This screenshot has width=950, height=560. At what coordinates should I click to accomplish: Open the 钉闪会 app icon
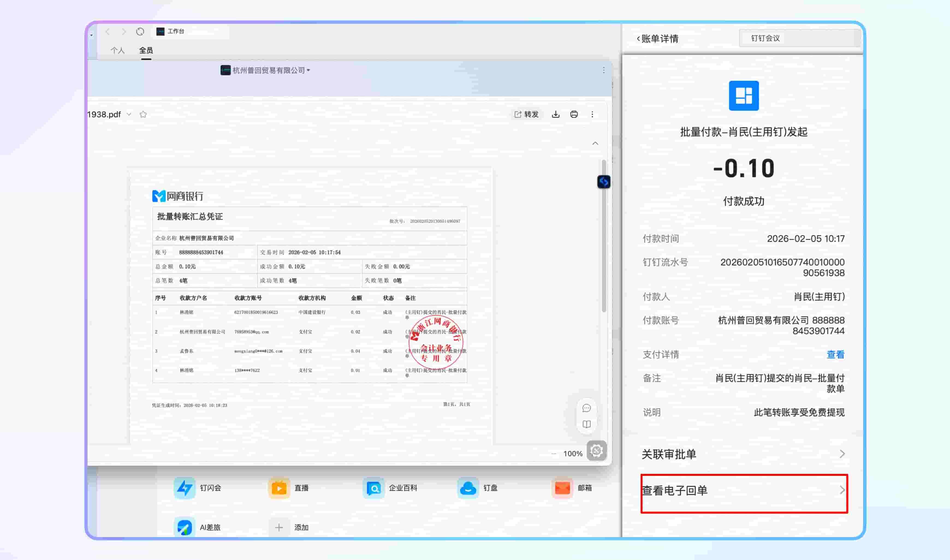click(185, 488)
